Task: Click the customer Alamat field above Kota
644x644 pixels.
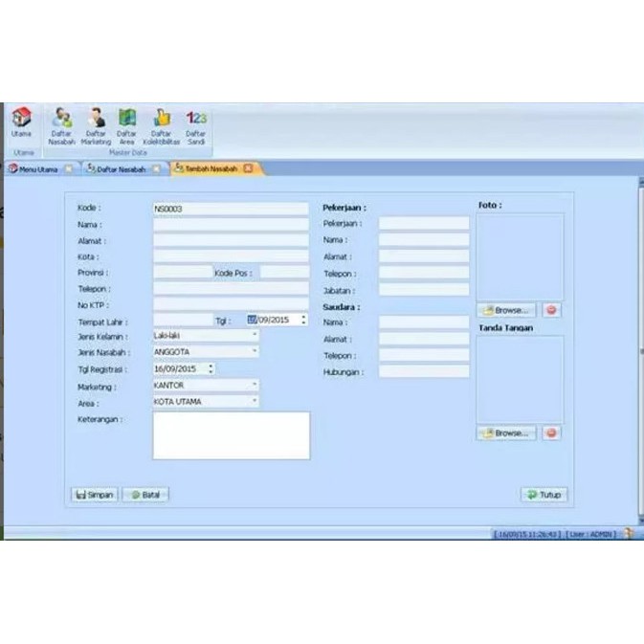Action: (x=231, y=240)
